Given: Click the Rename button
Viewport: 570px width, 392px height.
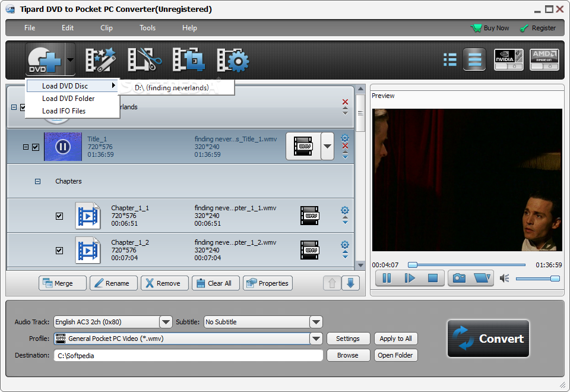Looking at the screenshot, I should 114,283.
